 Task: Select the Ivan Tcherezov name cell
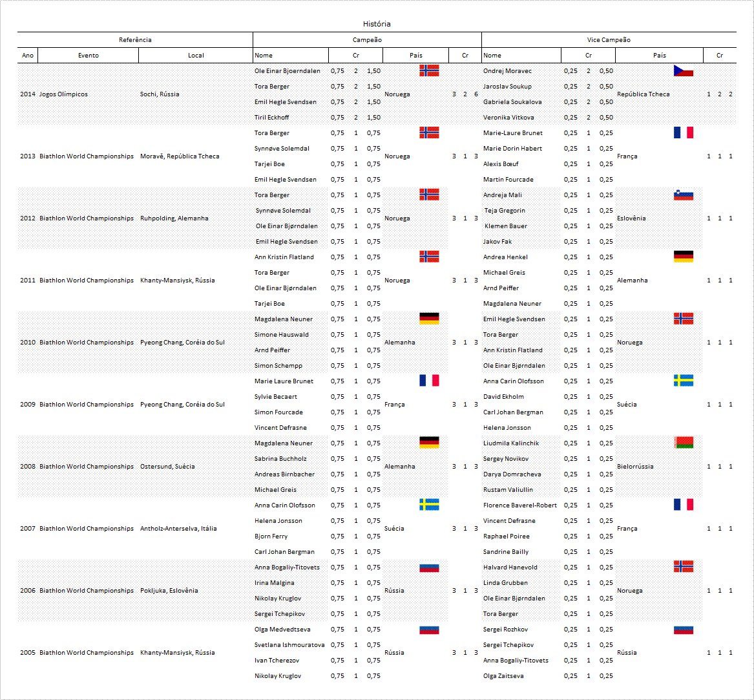pos(277,661)
